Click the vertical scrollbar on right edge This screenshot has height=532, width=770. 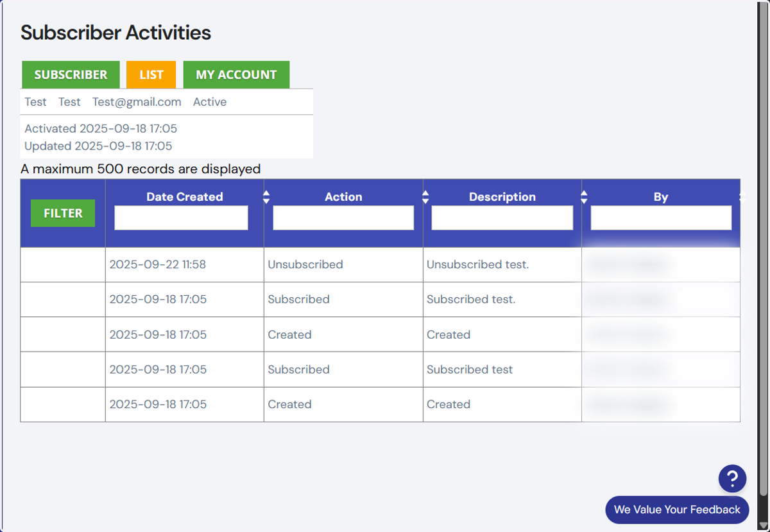tap(763, 250)
